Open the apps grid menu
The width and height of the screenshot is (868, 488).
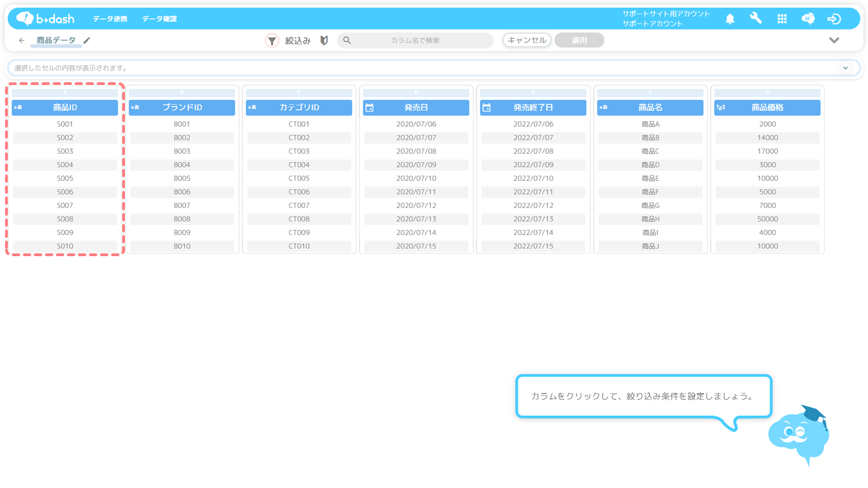coord(782,19)
